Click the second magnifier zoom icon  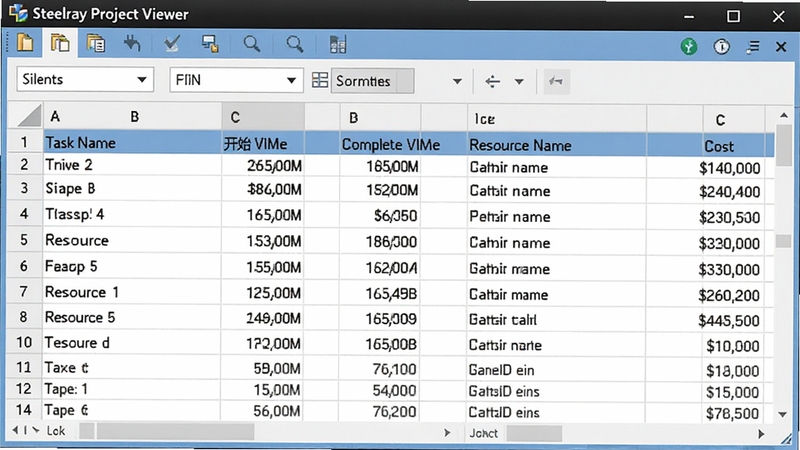tap(294, 44)
